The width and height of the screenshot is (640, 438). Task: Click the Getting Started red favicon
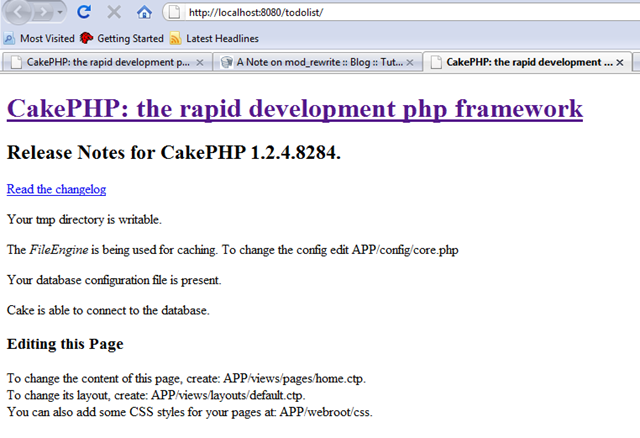click(86, 38)
